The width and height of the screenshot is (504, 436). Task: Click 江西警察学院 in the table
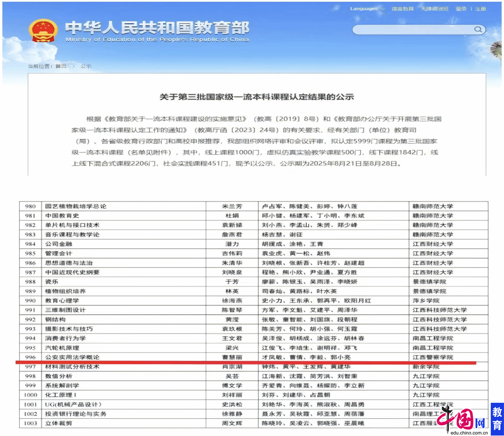[x=433, y=357]
